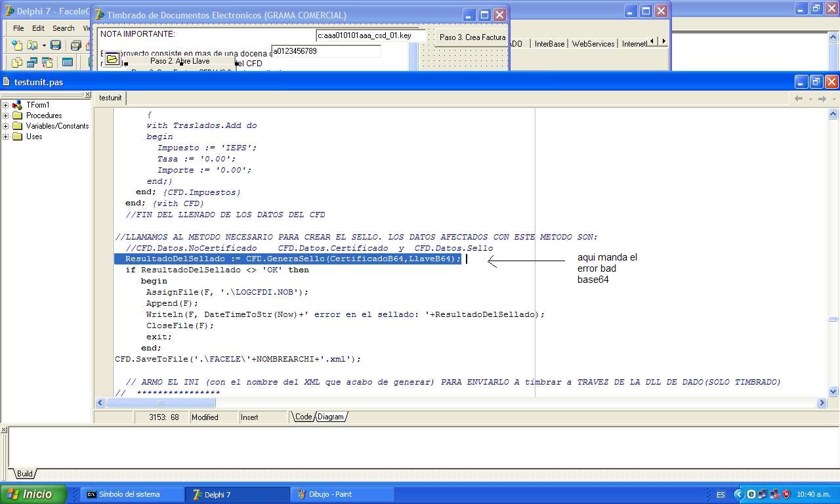Click the CFD.SaveToFile code line
This screenshot has height=504, width=840.
pyautogui.click(x=238, y=359)
